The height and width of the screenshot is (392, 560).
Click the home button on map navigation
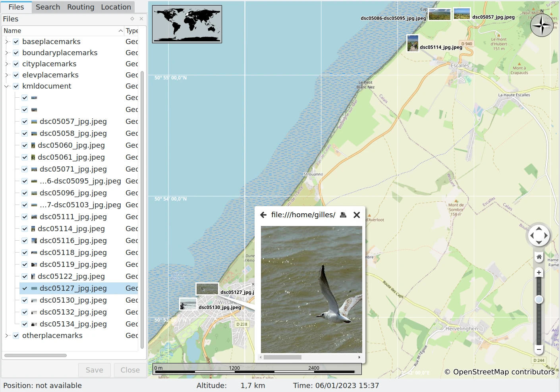click(539, 257)
